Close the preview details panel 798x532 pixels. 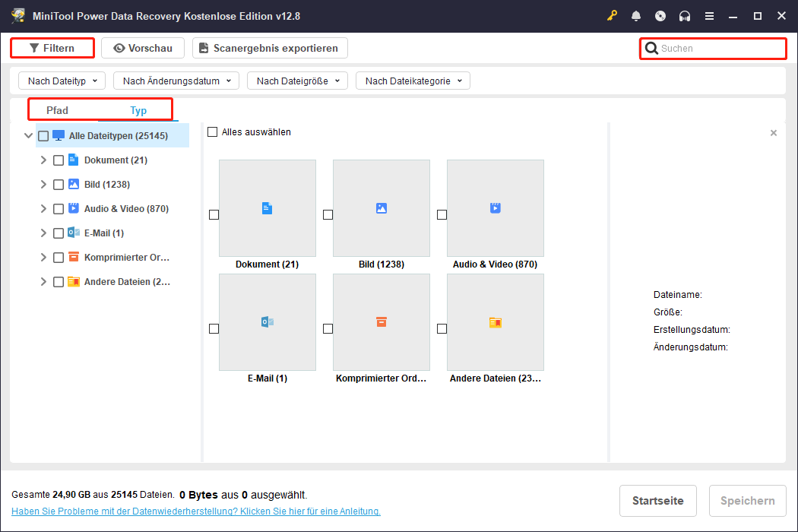[774, 133]
